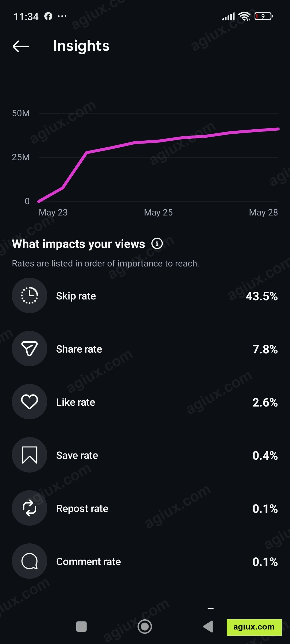The image size is (290, 644).
Task: Tap the Comment rate speech bubble icon
Action: click(x=30, y=561)
